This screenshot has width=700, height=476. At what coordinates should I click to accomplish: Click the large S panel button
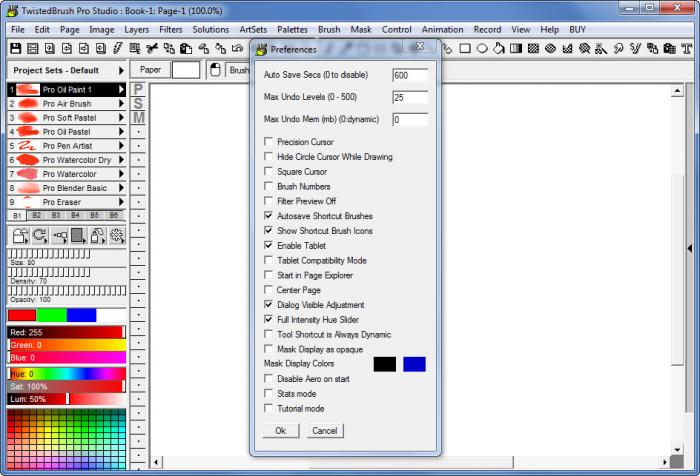click(138, 104)
